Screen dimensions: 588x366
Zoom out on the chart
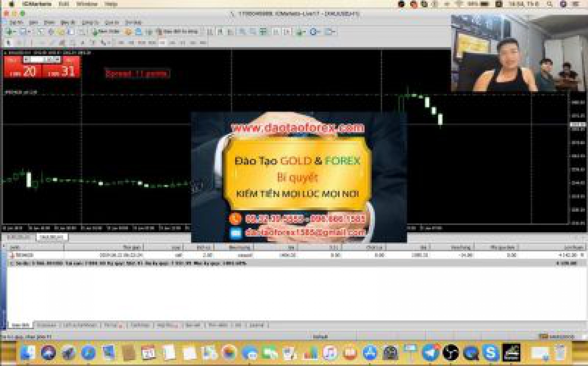253,31
